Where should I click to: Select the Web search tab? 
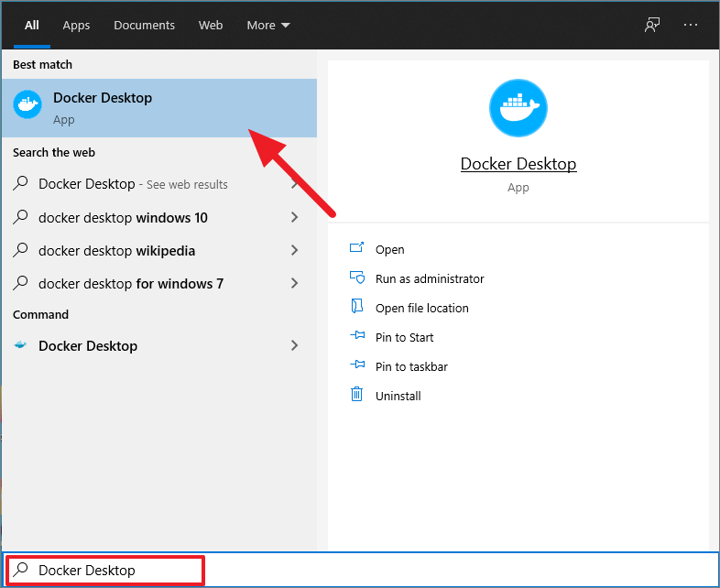point(211,26)
